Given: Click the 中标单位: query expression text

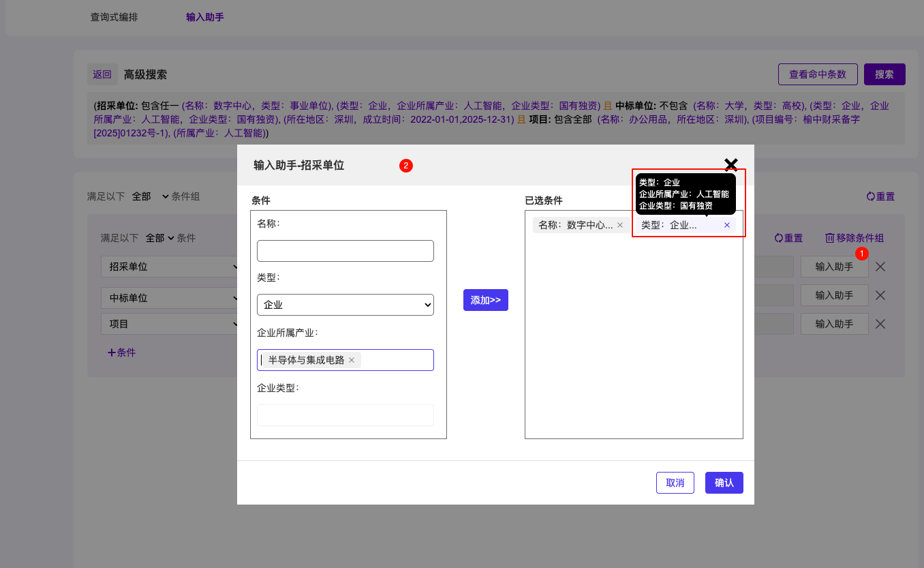Looking at the screenshot, I should [636, 106].
